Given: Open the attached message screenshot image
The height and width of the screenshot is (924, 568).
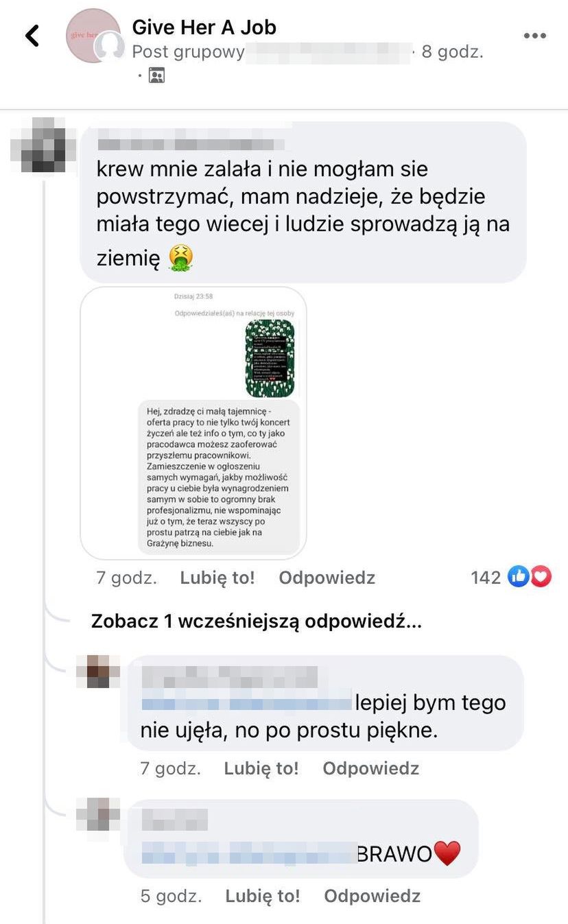Looking at the screenshot, I should point(193,423).
